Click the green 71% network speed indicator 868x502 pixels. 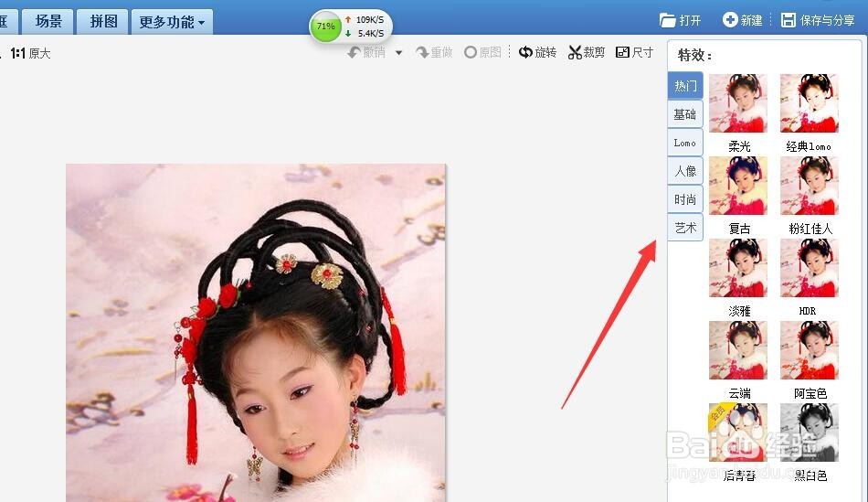point(325,26)
